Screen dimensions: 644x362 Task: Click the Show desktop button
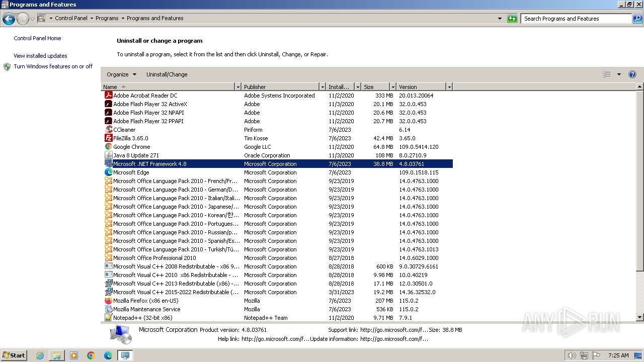pyautogui.click(x=638, y=355)
